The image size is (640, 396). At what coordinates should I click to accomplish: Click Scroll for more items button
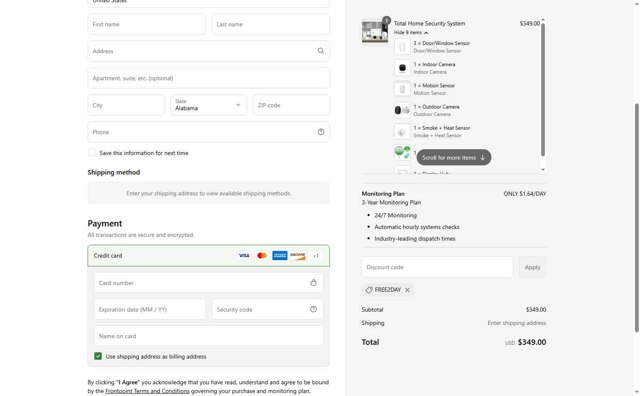coord(453,157)
